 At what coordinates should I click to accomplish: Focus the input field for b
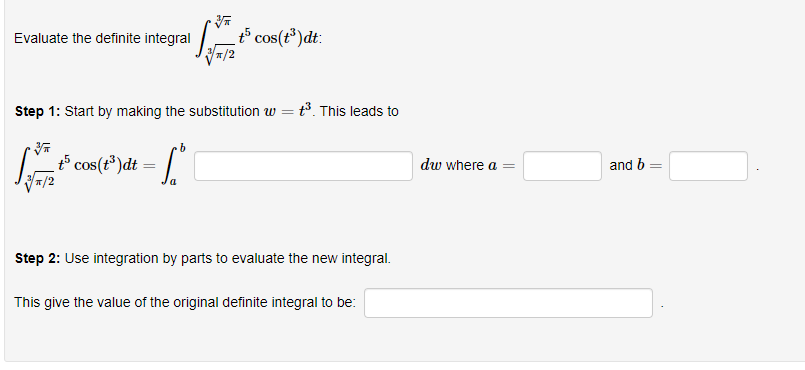708,166
